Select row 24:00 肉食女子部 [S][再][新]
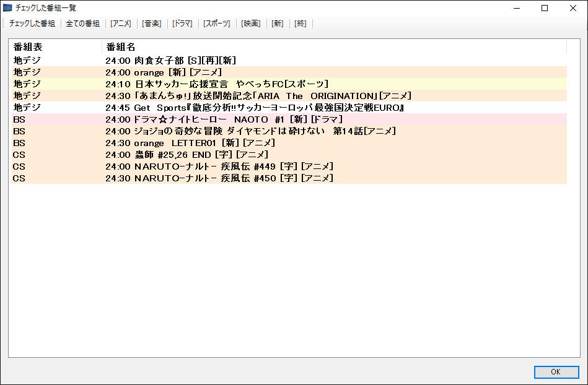Viewport: 588px width, 385px height. [289, 60]
